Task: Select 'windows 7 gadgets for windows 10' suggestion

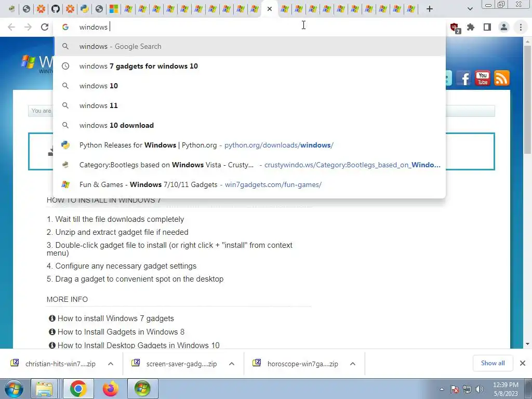Action: click(x=249, y=66)
